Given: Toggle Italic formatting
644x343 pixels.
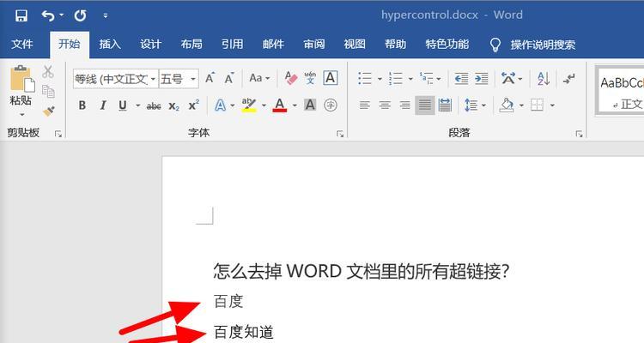Looking at the screenshot, I should (103, 105).
